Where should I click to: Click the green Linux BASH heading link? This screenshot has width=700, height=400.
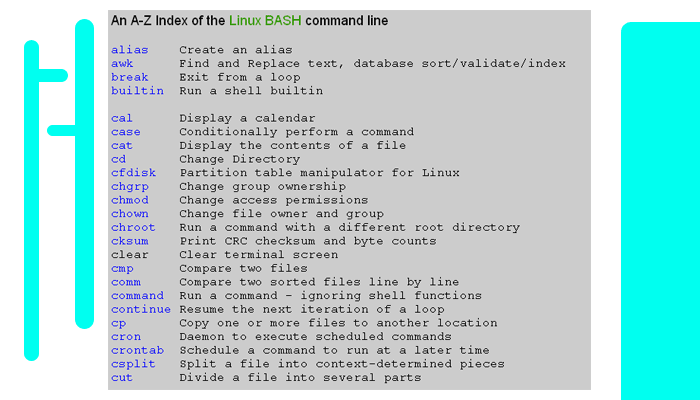click(264, 21)
